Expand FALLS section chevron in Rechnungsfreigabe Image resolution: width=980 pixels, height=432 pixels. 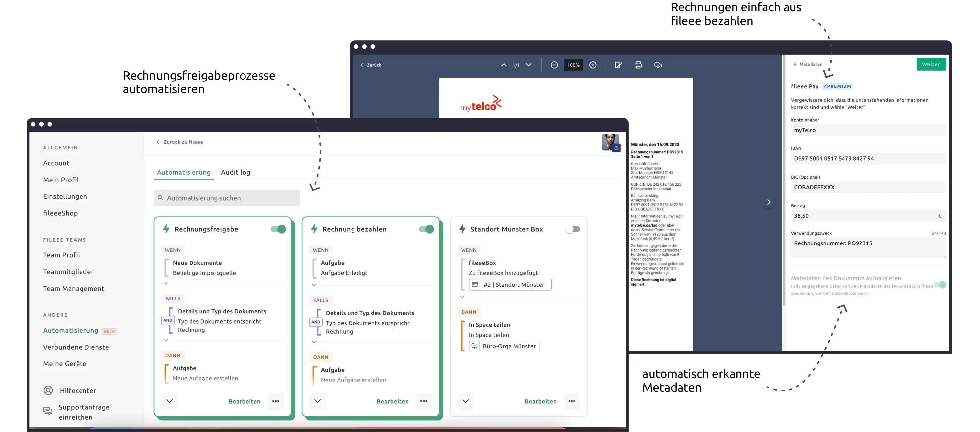click(166, 340)
